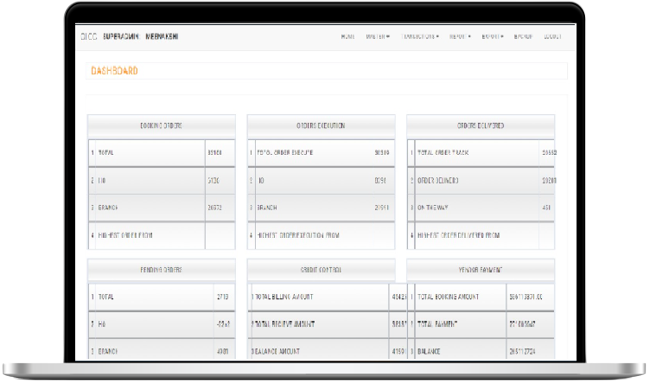The width and height of the screenshot is (650, 384).
Task: Click Branch row in Booking Orders
Action: [x=161, y=208]
